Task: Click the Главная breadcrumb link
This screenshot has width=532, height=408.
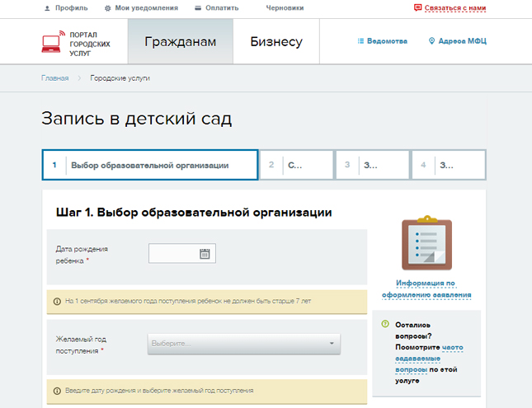Action: tap(54, 78)
